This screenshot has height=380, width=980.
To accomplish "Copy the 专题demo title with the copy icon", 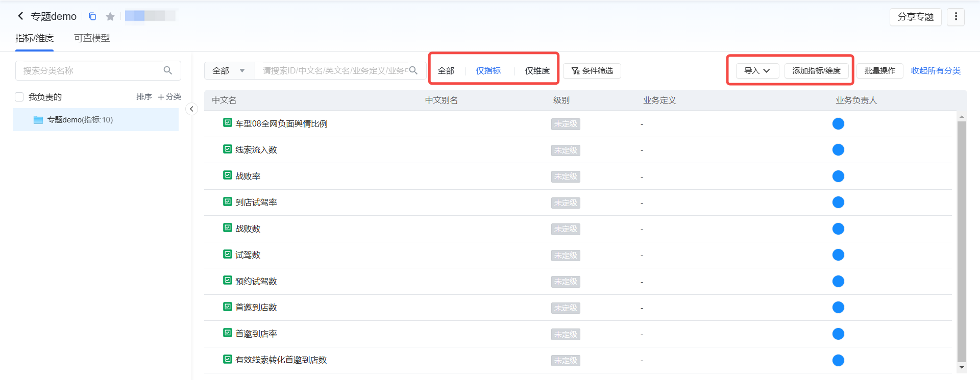I will (x=92, y=16).
